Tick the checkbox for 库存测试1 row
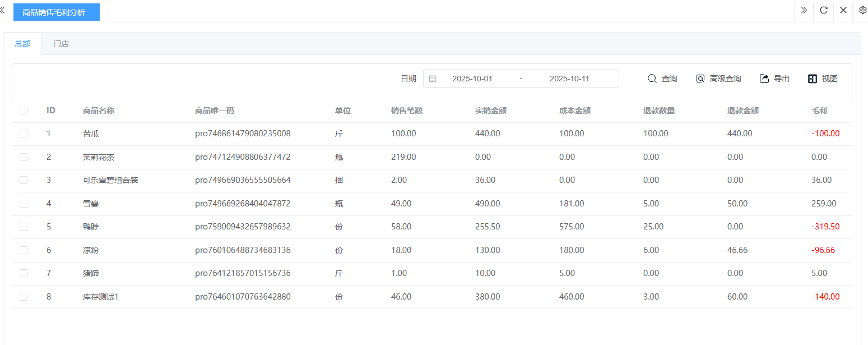868x345 pixels. [x=24, y=297]
